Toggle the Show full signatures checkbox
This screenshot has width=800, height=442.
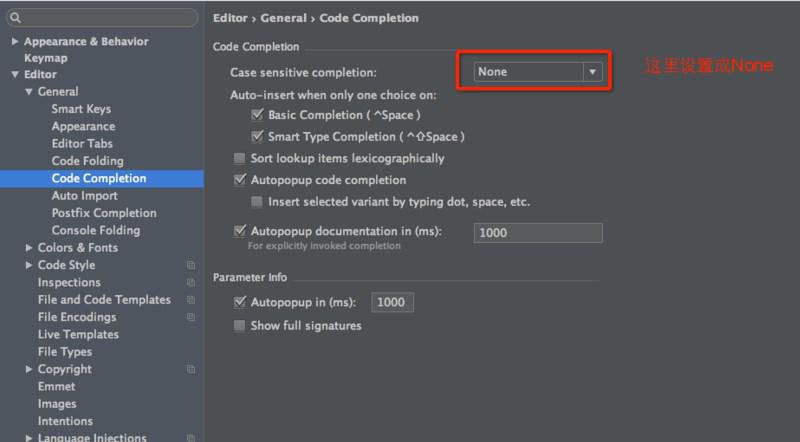[239, 326]
